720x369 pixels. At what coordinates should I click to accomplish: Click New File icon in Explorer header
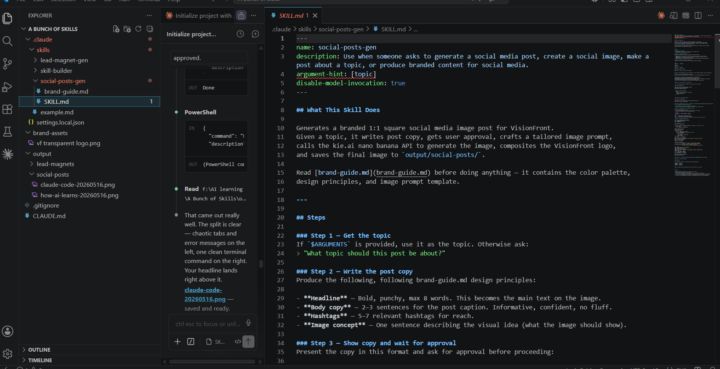click(116, 29)
